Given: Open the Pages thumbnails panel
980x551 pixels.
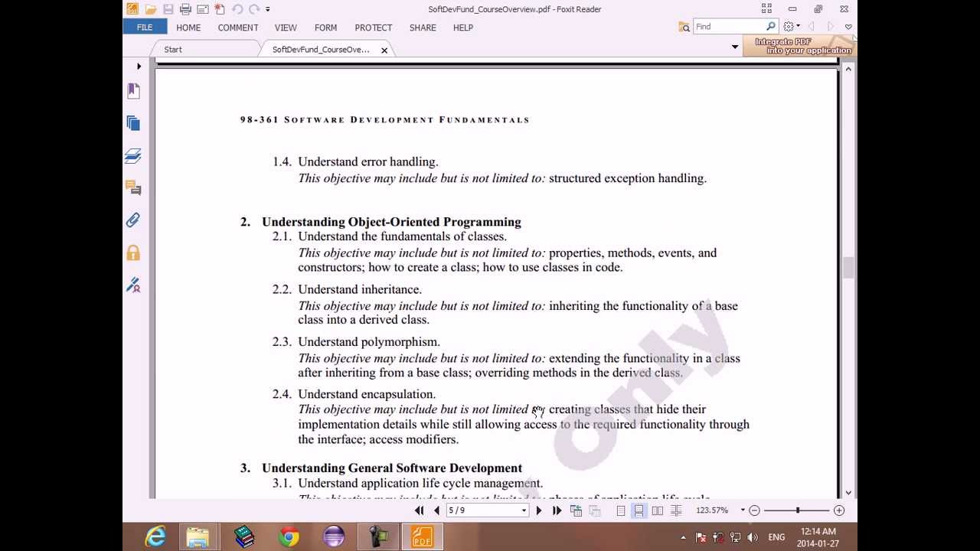Looking at the screenshot, I should point(133,123).
